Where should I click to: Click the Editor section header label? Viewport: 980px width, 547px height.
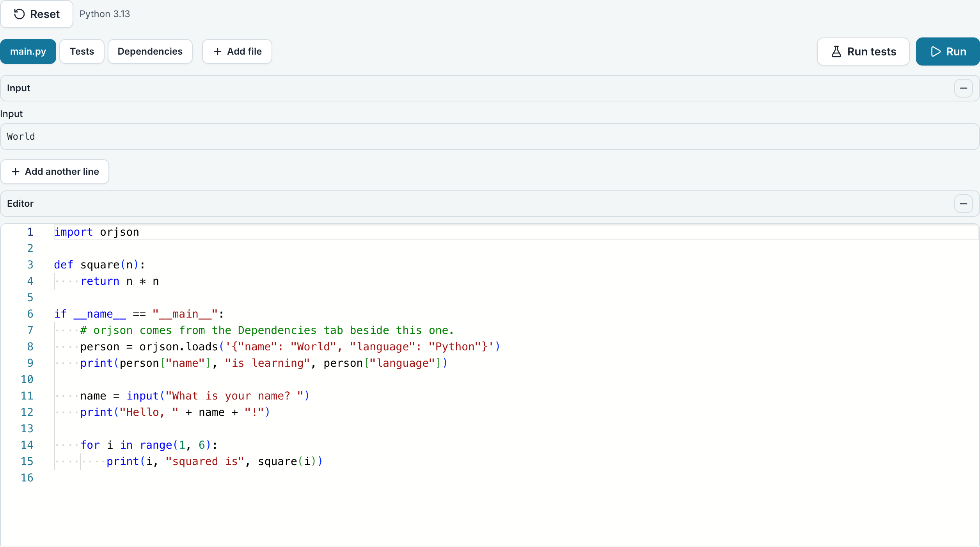pos(20,204)
